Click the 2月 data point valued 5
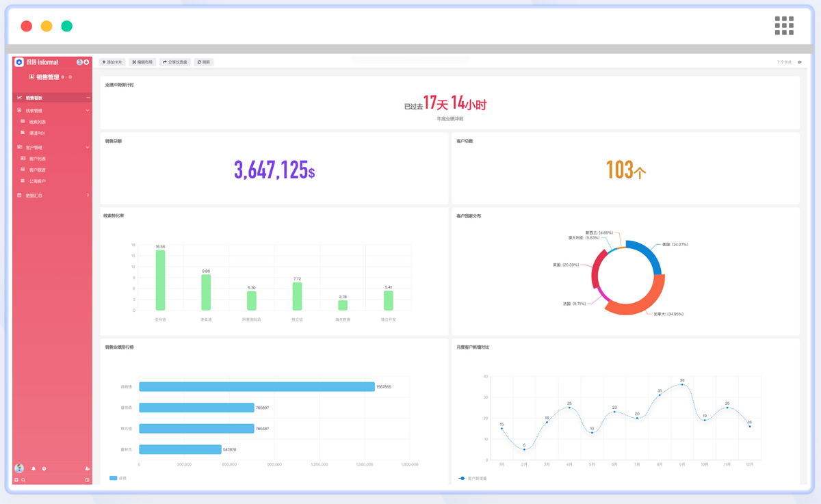 click(x=524, y=449)
